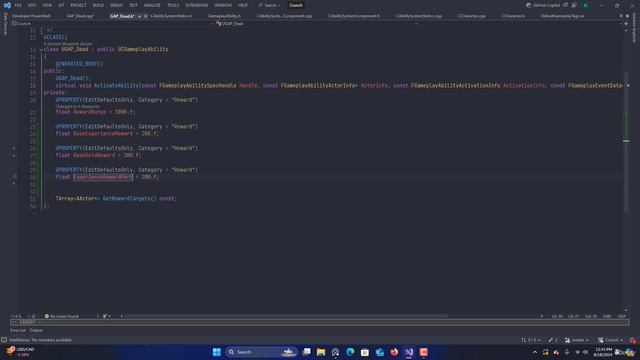Screen dimensions: 640x360
Task: Click the Search box in title bar
Action: tap(269, 5)
